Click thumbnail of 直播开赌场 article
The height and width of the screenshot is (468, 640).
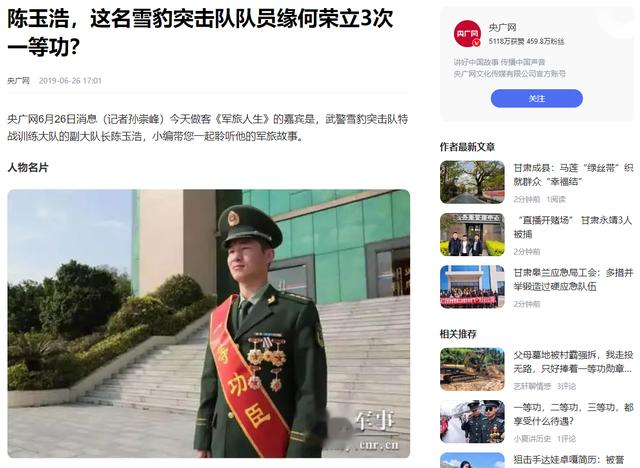pos(472,234)
